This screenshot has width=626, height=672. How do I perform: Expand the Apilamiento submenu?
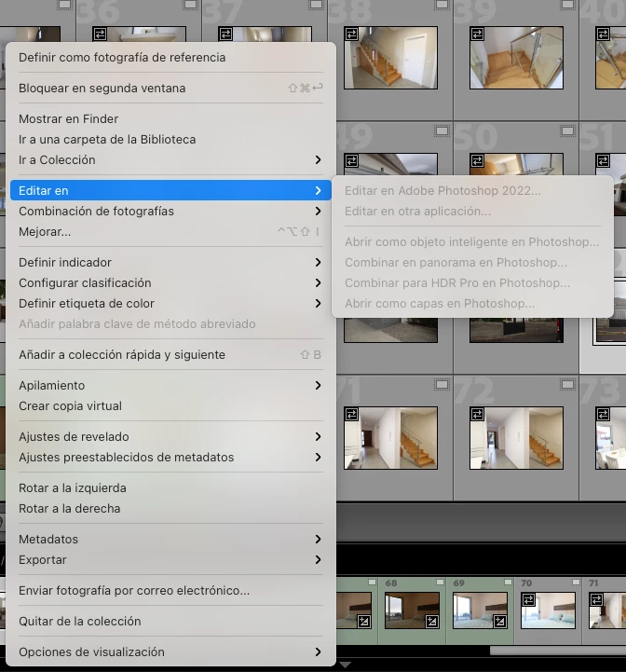170,385
